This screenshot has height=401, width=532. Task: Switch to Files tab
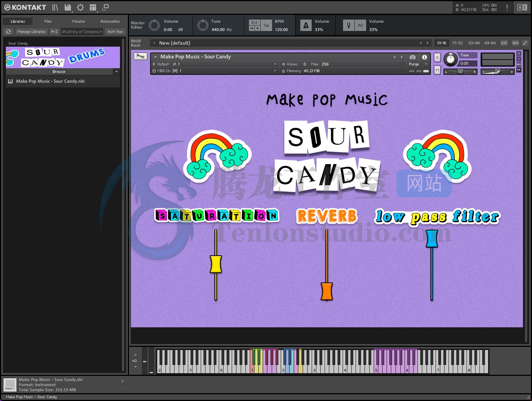coord(48,22)
